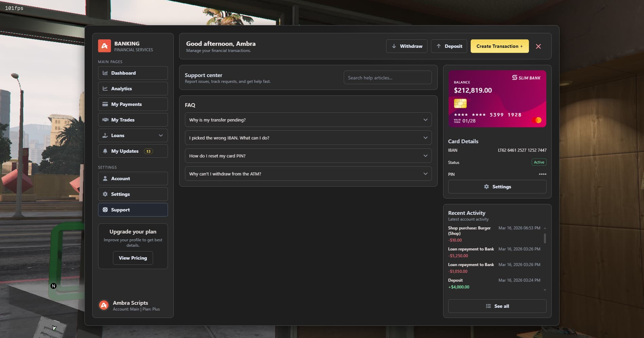The height and width of the screenshot is (338, 644).
Task: Open My Trades page
Action: tap(133, 120)
